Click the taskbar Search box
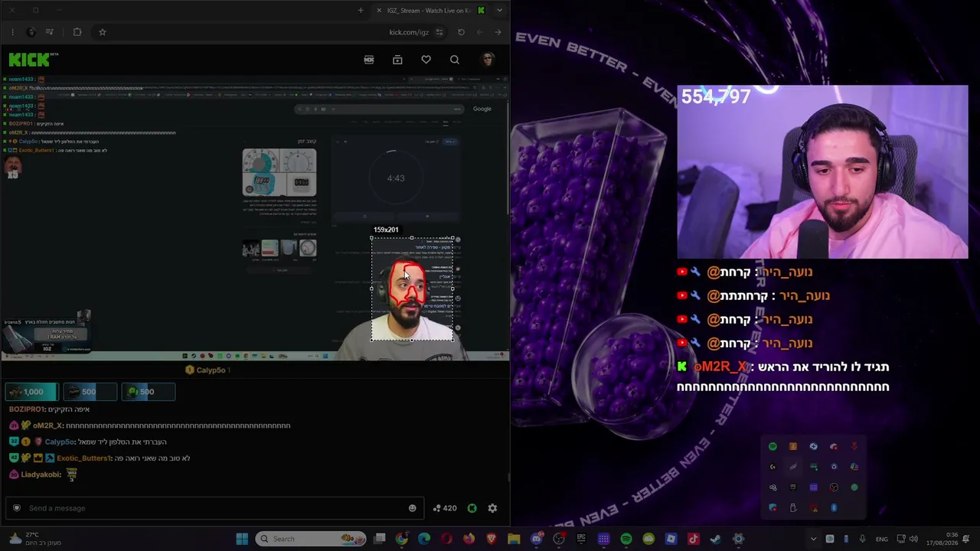Viewport: 980px width, 551px height. click(312, 539)
